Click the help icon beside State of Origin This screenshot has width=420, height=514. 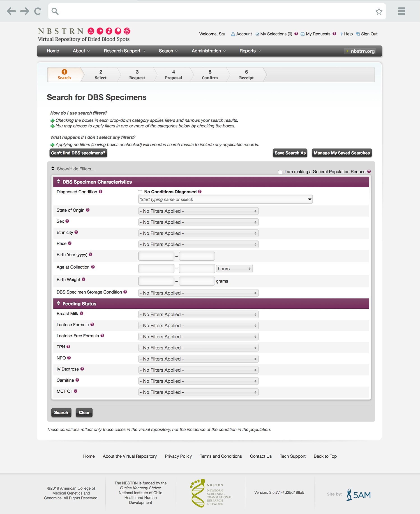(88, 210)
